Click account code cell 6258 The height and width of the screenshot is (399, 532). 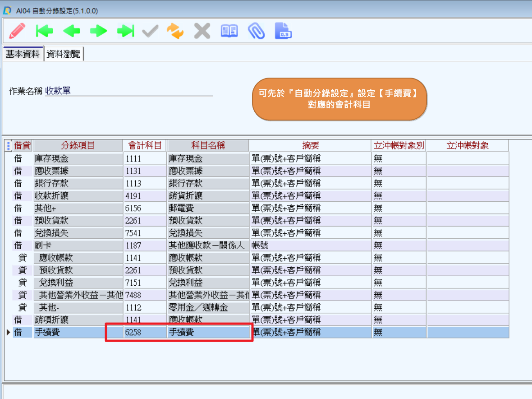coord(144,333)
